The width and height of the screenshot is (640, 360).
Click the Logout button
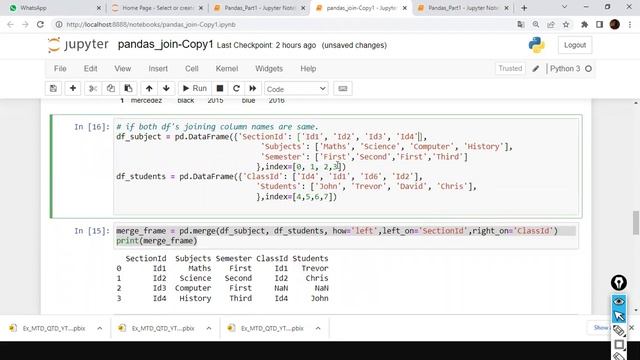click(575, 45)
